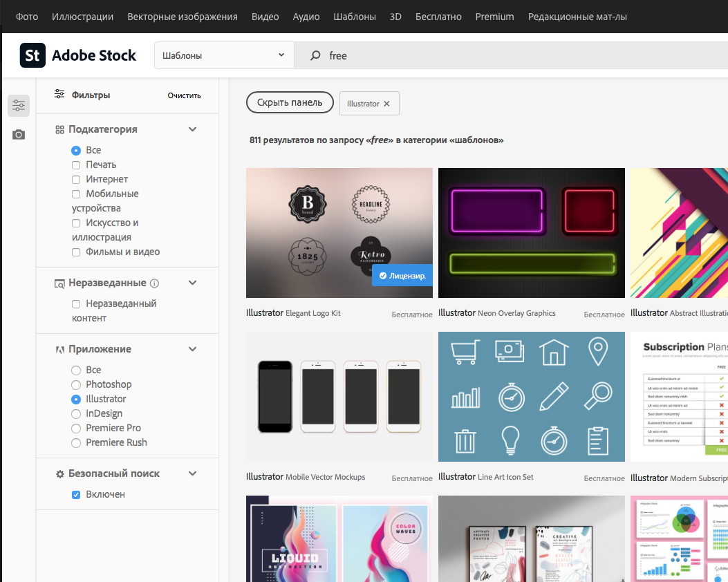Open the Abstract Illustration thumbnail
This screenshot has width=728, height=582.
[x=679, y=233]
